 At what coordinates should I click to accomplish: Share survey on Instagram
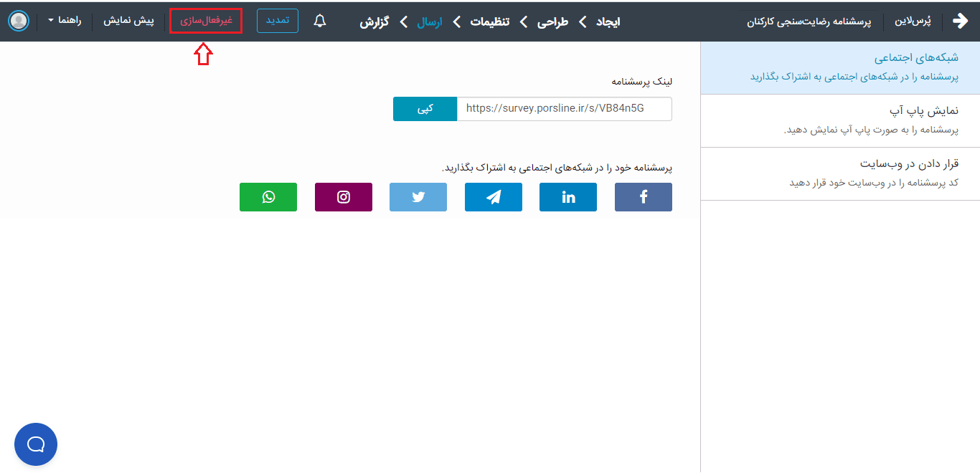click(343, 197)
